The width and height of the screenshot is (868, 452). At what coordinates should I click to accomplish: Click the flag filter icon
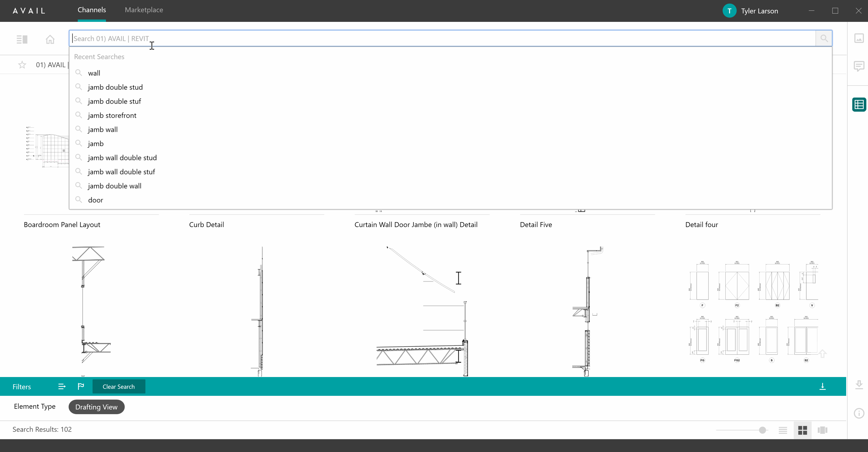[x=81, y=386]
